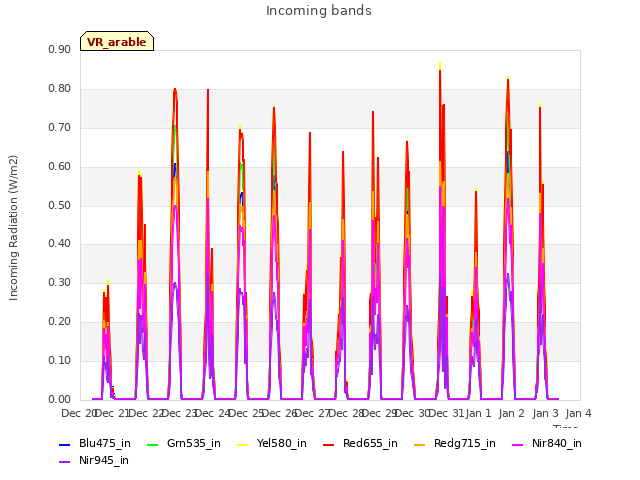Click the Incoming bands chart title
This screenshot has height=480, width=640.
[x=319, y=11]
